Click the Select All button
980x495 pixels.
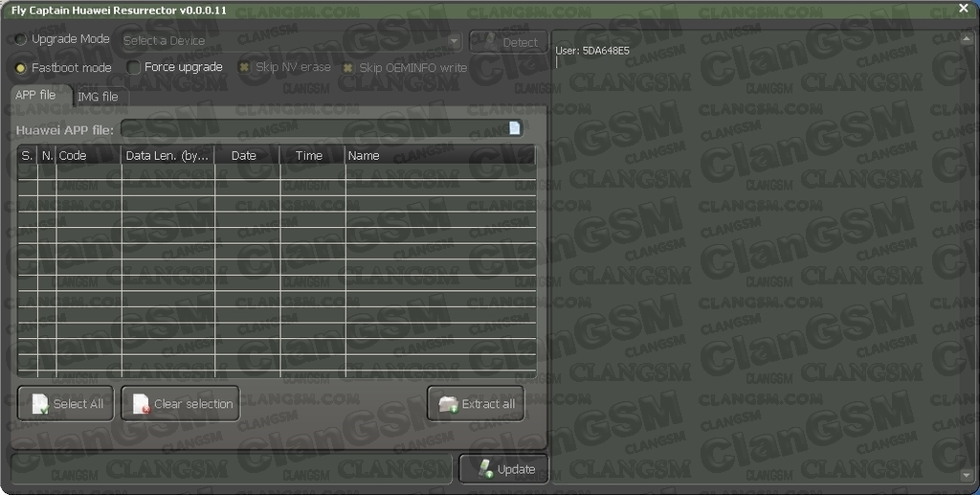click(x=66, y=404)
